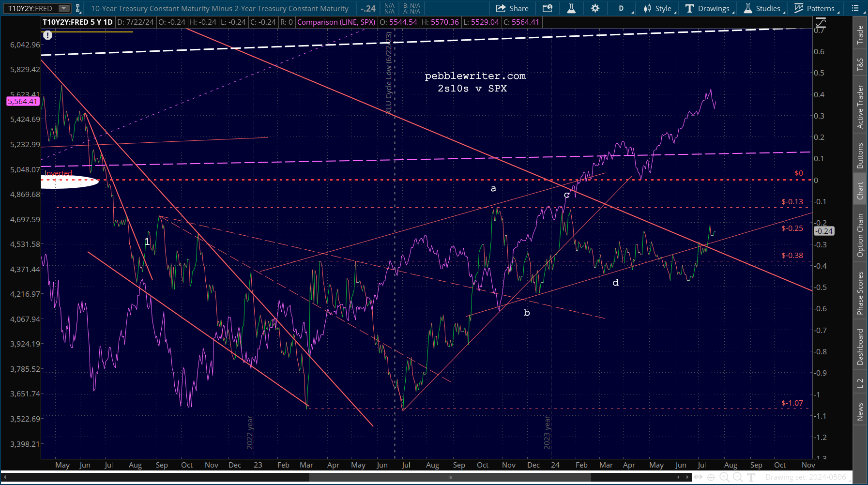
Task: Click the expand-horizontally arrows icon
Action: click(x=698, y=477)
